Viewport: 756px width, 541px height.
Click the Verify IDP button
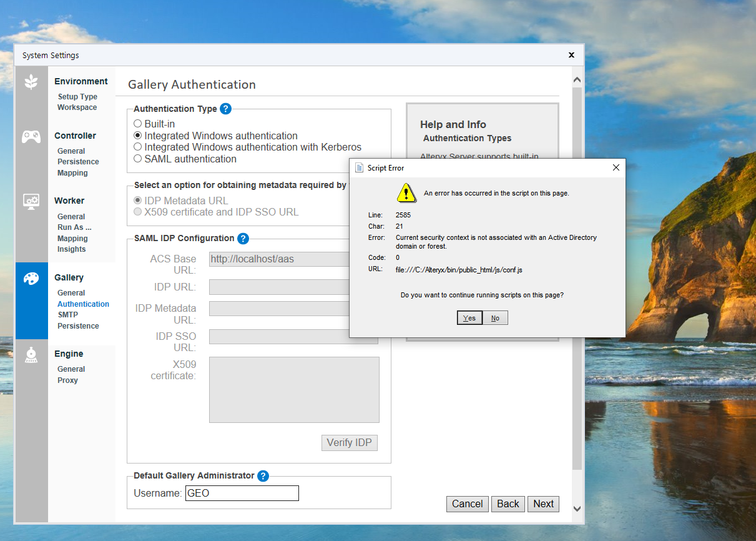(x=349, y=442)
